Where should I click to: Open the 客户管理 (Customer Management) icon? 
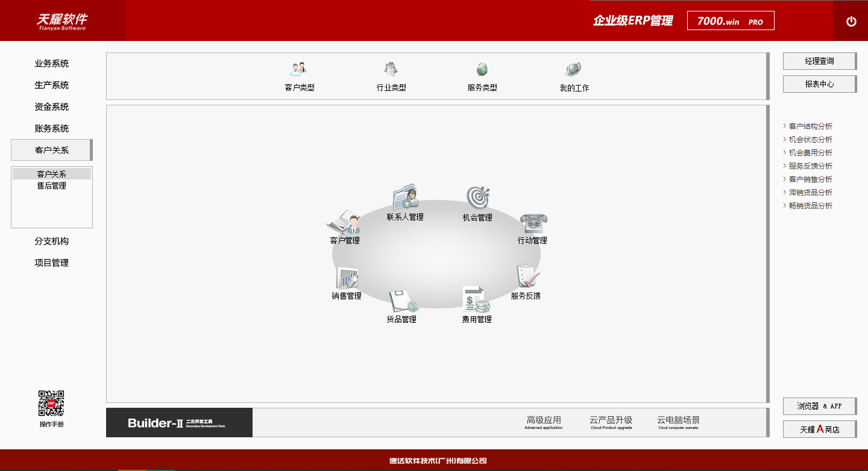click(345, 229)
